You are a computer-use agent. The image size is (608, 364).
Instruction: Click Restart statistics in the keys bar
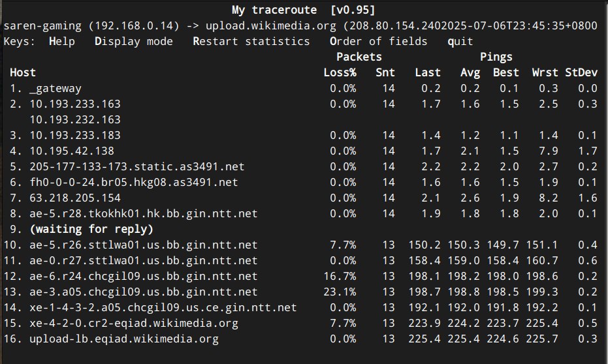[x=251, y=41]
